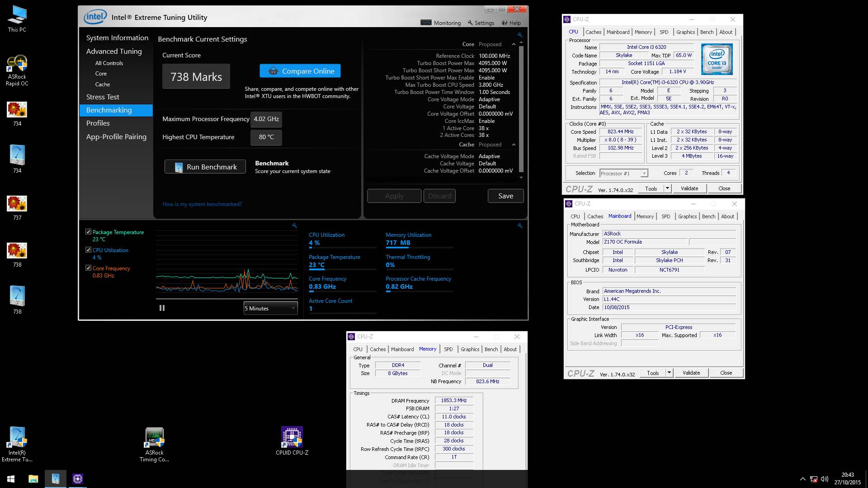Click wrench icon in monitor values panel
The height and width of the screenshot is (488, 868).
click(x=520, y=225)
